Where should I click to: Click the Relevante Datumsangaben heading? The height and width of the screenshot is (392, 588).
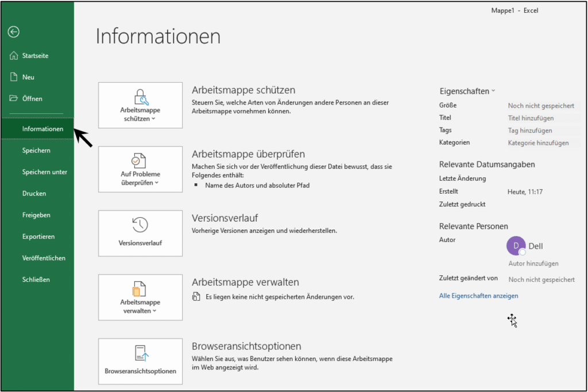[487, 164]
